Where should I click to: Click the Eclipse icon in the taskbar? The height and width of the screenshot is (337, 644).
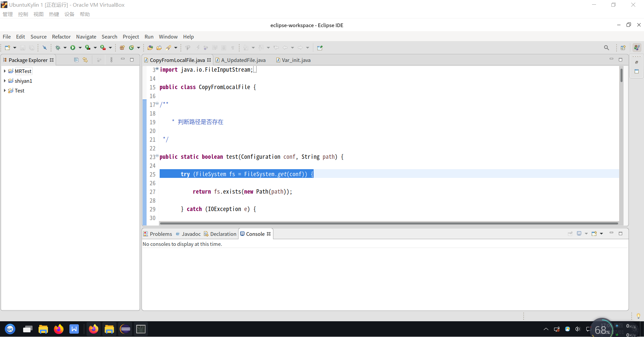click(x=125, y=329)
